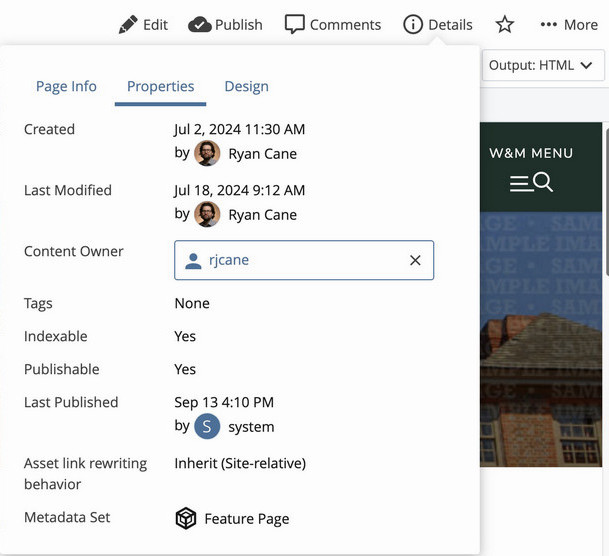Click the Edit pencil icon
Screen dimensions: 609x556
click(128, 24)
